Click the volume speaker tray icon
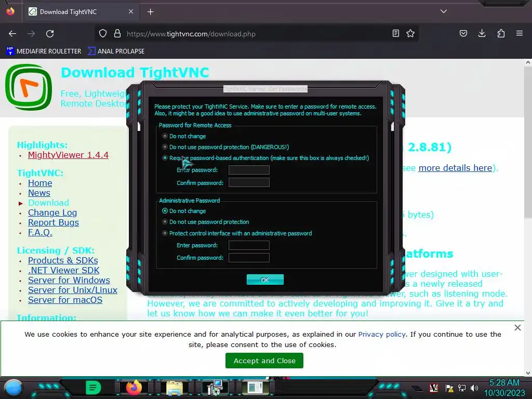532x399 pixels. (x=474, y=388)
